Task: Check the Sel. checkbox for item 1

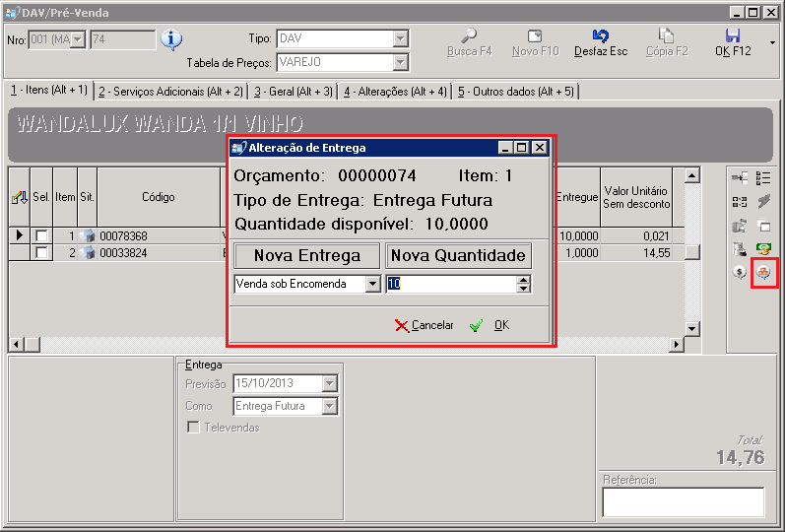Action: 41,235
